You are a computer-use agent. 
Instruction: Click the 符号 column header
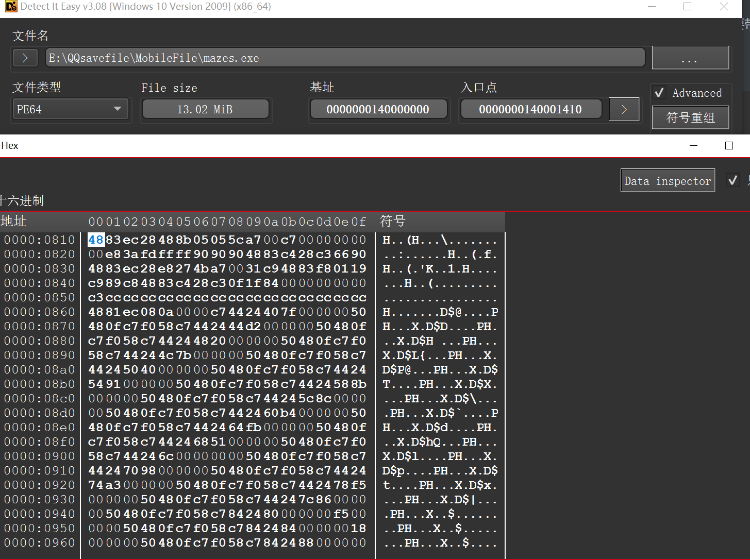(393, 221)
